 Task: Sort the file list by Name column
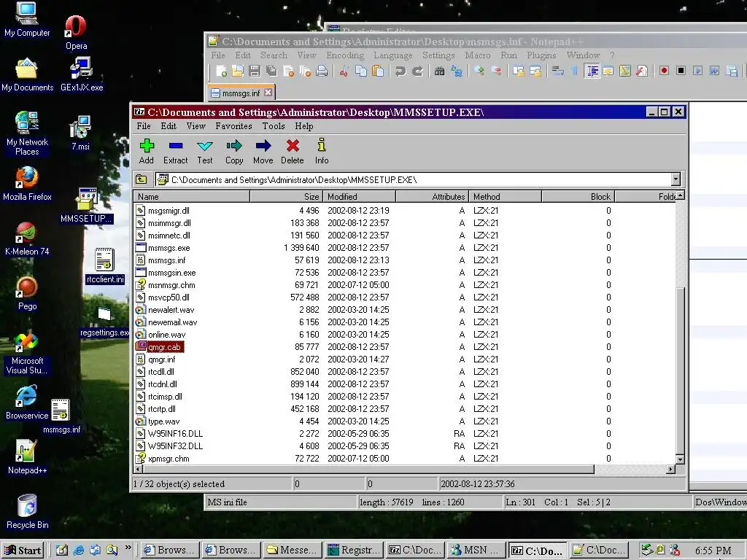(x=192, y=196)
